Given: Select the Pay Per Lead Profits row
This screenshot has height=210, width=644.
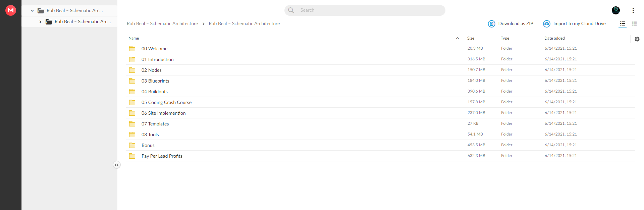Looking at the screenshot, I should (380, 156).
